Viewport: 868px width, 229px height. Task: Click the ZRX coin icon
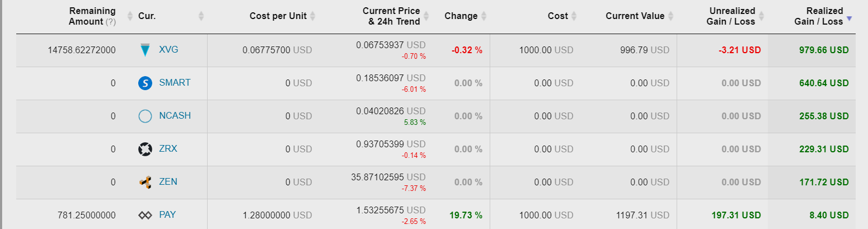(x=145, y=149)
